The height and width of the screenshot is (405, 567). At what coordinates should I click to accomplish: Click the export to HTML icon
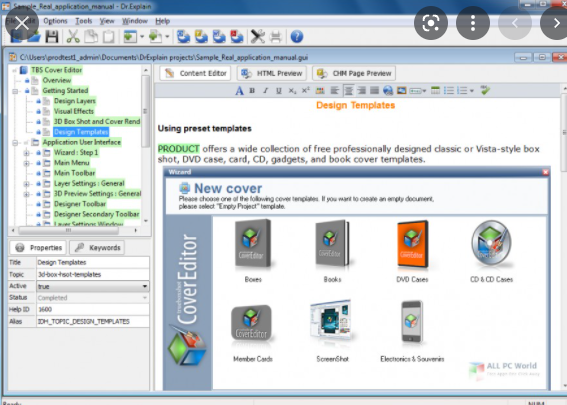(x=184, y=37)
